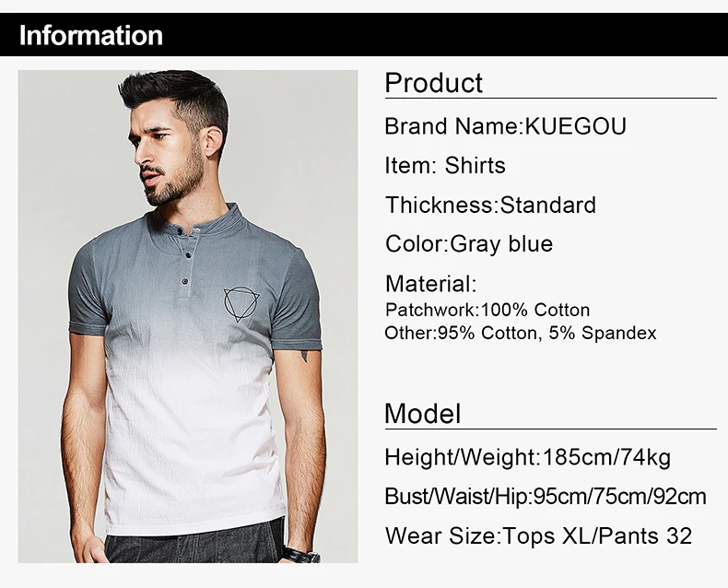
Task: Click the Color:Gray blue text
Action: point(469,244)
